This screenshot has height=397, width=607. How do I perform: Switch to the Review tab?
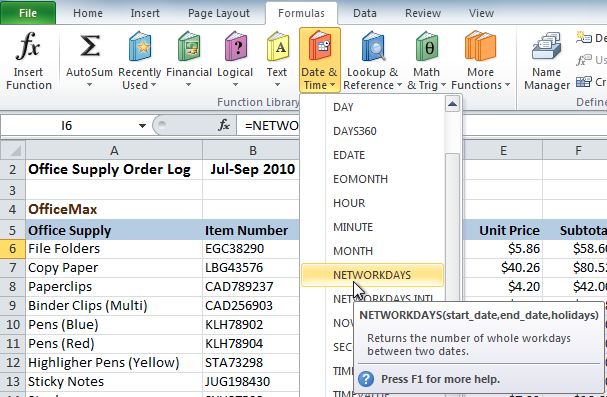tap(423, 13)
